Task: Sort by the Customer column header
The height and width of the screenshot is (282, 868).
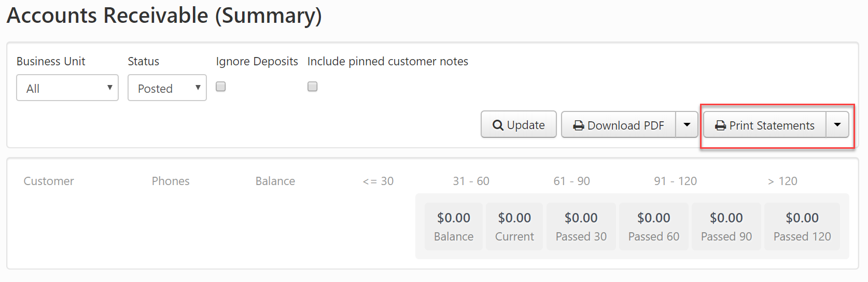Action: click(x=49, y=181)
